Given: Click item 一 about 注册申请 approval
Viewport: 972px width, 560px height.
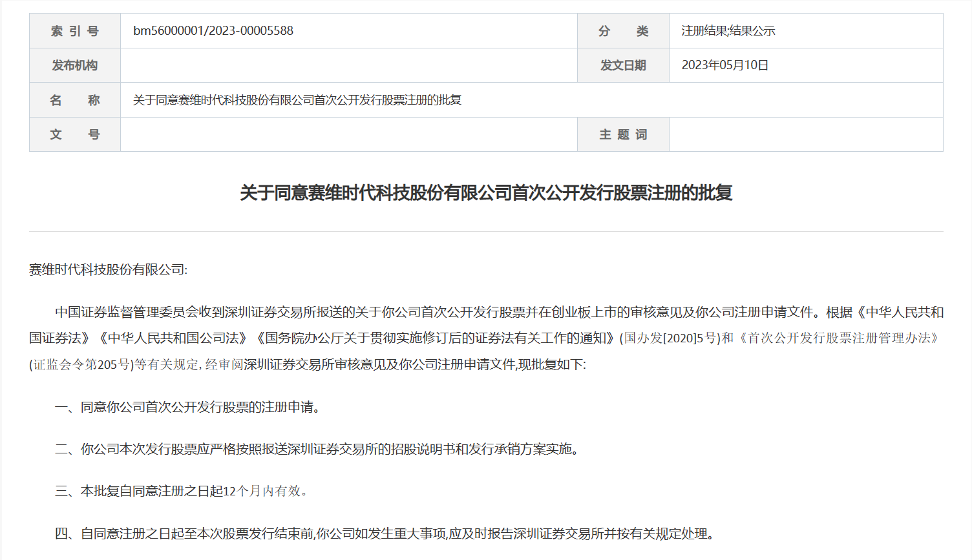Looking at the screenshot, I should 187,407.
